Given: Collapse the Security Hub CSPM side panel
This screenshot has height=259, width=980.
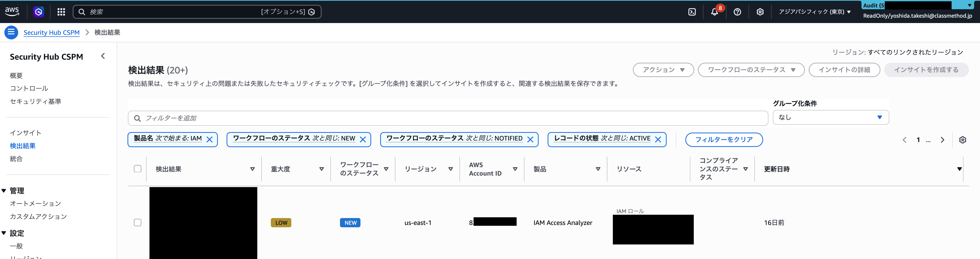Looking at the screenshot, I should coord(103,56).
